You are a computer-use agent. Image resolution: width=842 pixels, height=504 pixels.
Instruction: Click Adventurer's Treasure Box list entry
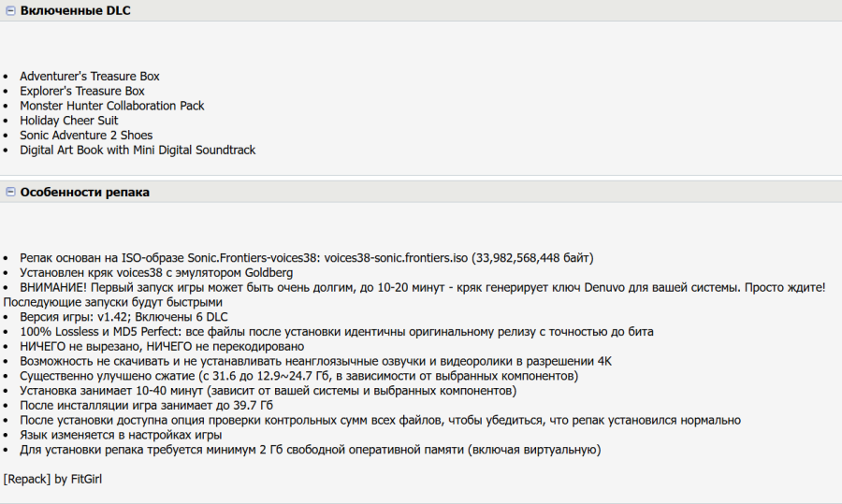tap(90, 76)
